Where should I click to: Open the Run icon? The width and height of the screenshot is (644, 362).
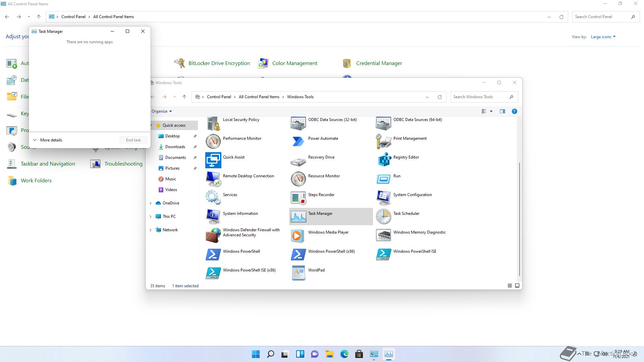tap(384, 179)
